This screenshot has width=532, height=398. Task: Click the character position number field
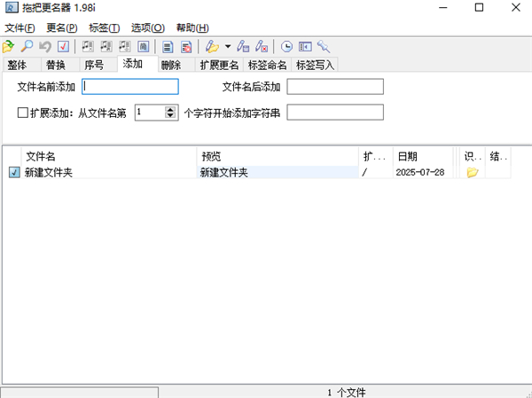coord(150,113)
